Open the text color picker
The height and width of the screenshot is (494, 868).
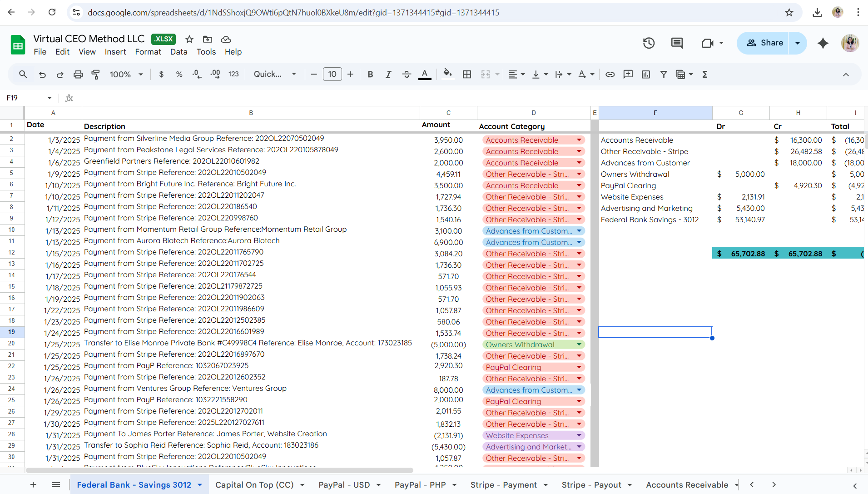click(x=425, y=74)
